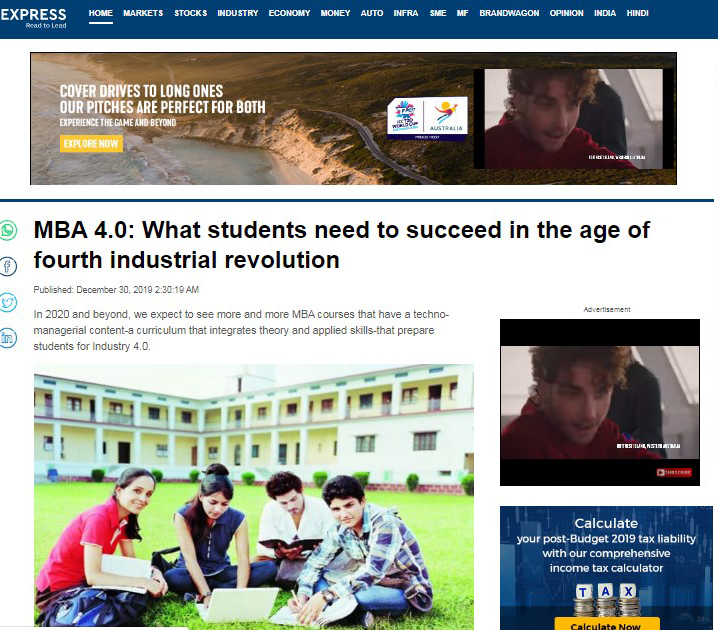Click the article summary paragraph
The height and width of the screenshot is (630, 718).
pos(241,330)
